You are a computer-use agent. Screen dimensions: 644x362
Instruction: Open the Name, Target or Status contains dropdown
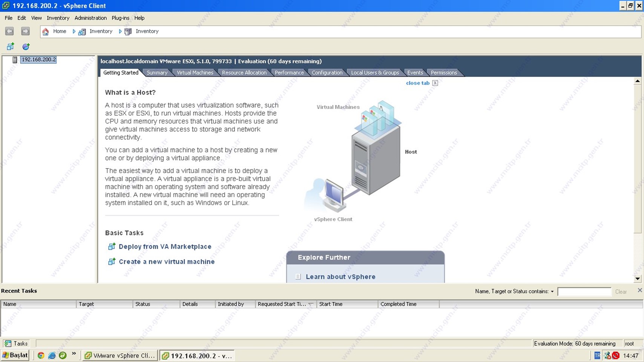552,291
